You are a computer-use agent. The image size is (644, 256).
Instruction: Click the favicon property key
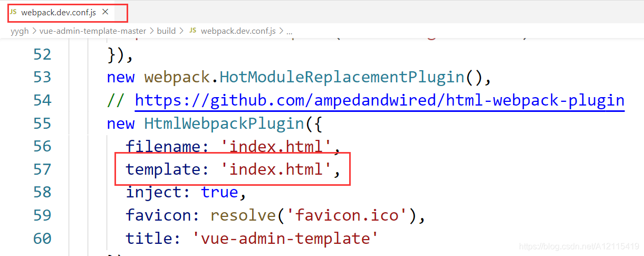click(x=158, y=215)
